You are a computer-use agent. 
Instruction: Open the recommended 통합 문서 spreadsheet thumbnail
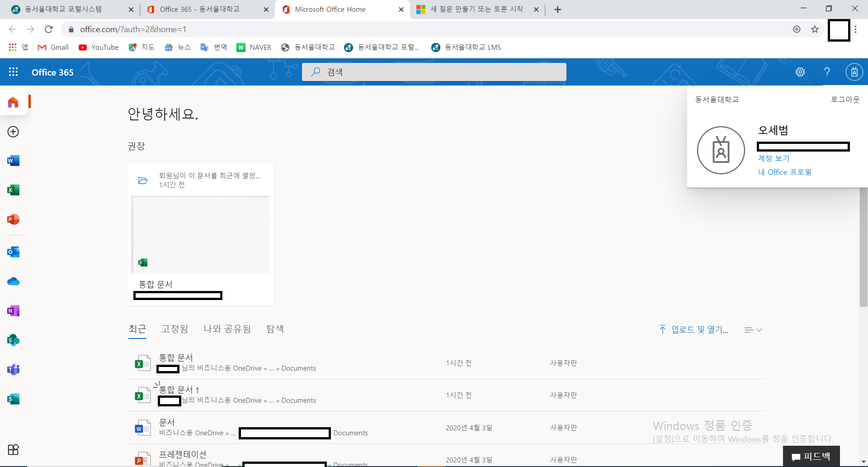[200, 235]
